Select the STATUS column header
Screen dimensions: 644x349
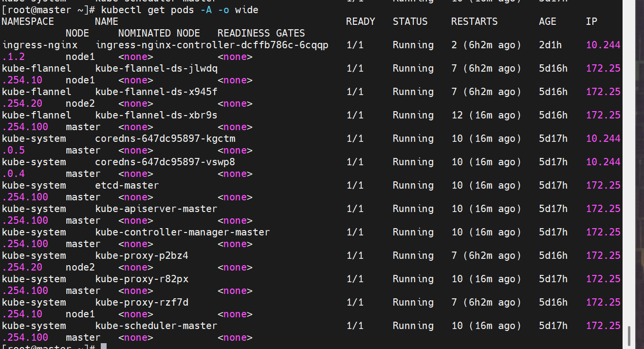click(410, 21)
